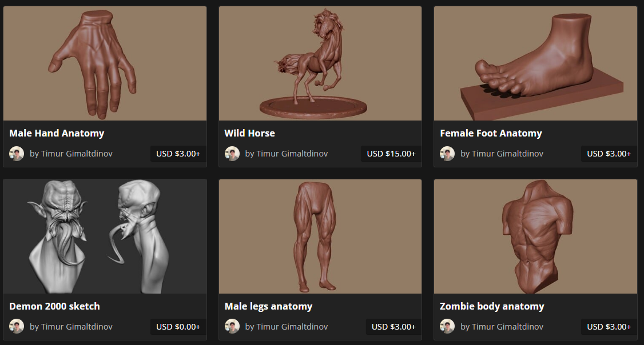
Task: Click author avatar on Male Hand Anatomy card
Action: pos(17,154)
